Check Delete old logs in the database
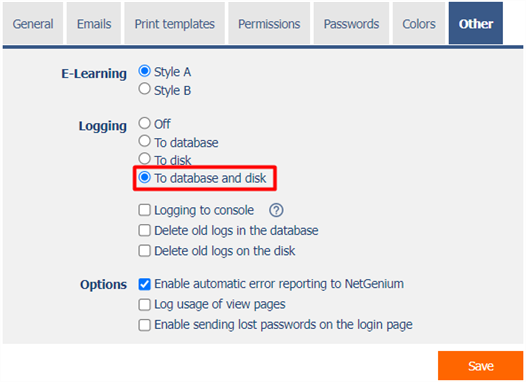 click(x=145, y=230)
